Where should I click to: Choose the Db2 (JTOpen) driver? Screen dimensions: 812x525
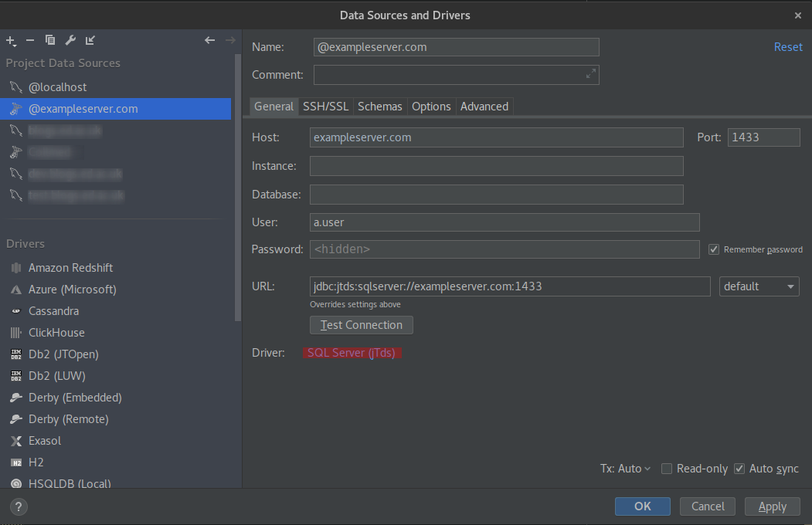tap(117, 354)
